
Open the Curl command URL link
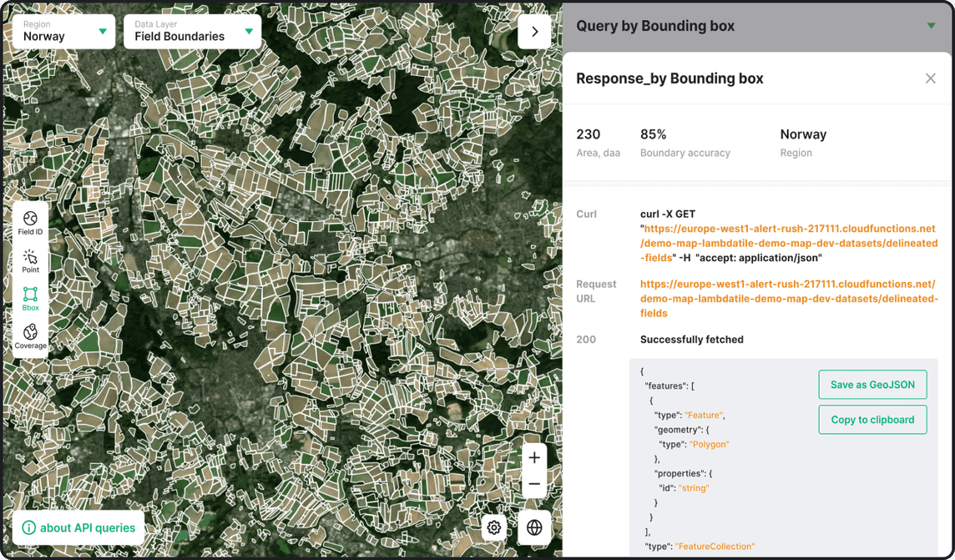tap(790, 244)
